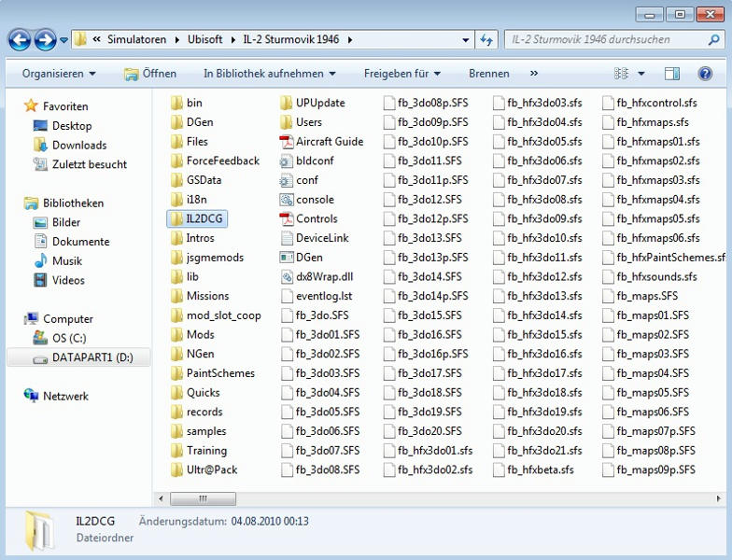Select the PaintSchemes folder
The image size is (732, 560).
pyautogui.click(x=213, y=373)
